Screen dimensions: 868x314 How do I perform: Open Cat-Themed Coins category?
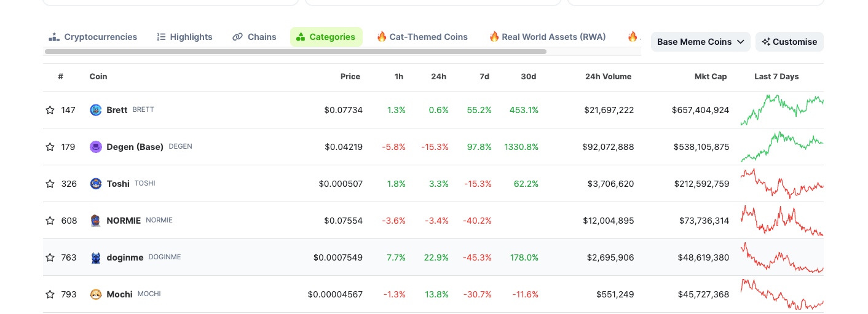422,37
